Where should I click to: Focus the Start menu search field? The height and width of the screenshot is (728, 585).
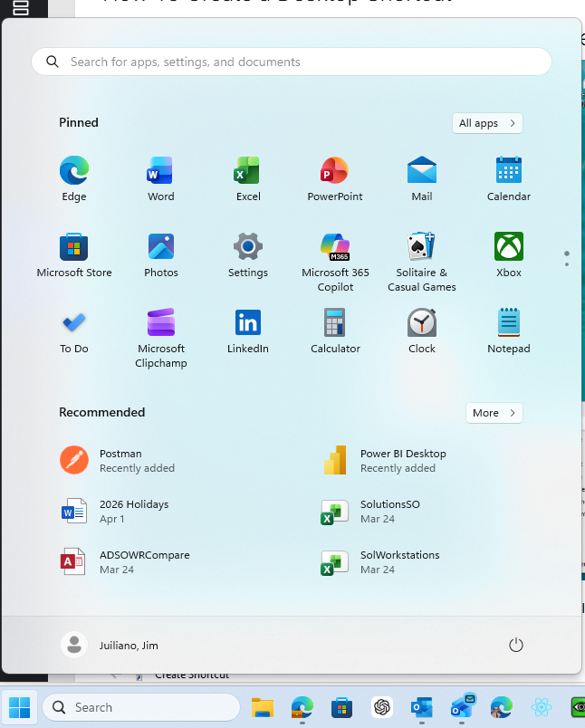[x=291, y=62]
